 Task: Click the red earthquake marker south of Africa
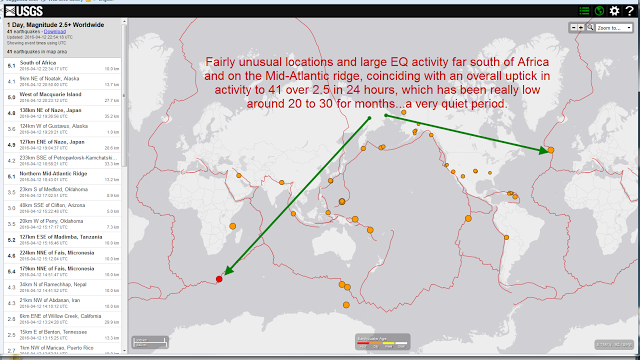[219, 279]
